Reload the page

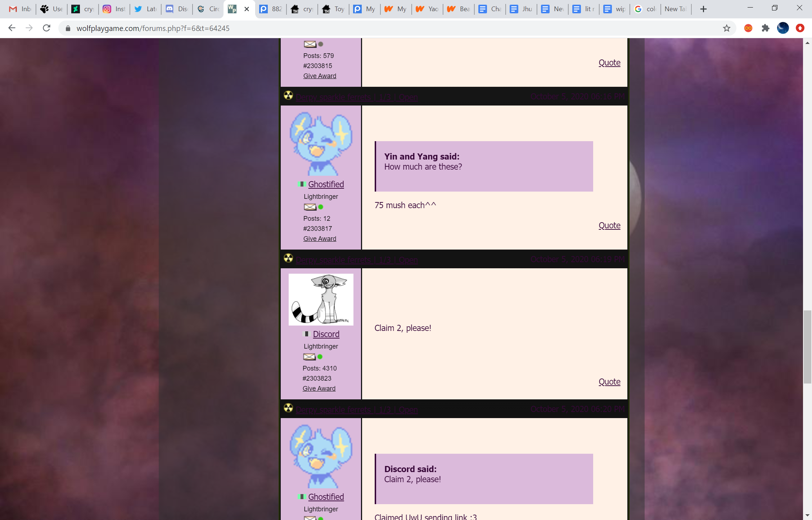point(46,28)
